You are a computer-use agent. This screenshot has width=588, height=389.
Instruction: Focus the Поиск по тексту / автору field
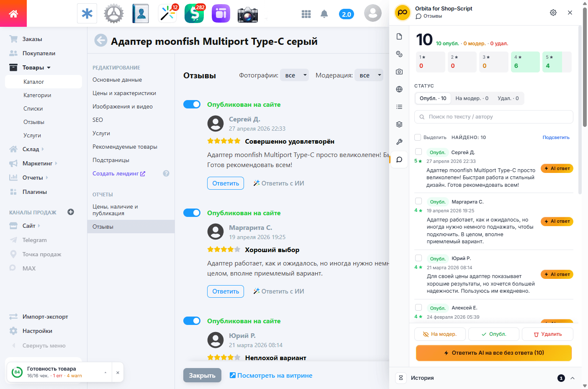(x=494, y=117)
